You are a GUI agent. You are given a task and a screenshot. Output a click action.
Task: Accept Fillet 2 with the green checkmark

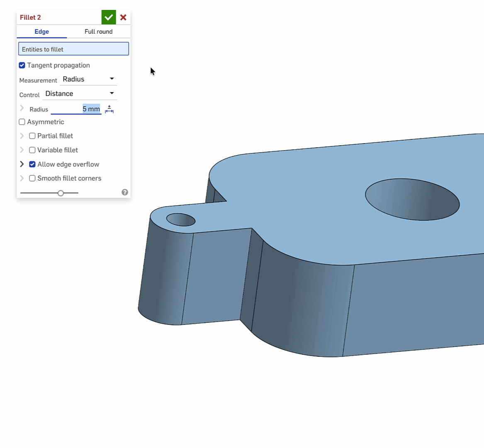(109, 17)
